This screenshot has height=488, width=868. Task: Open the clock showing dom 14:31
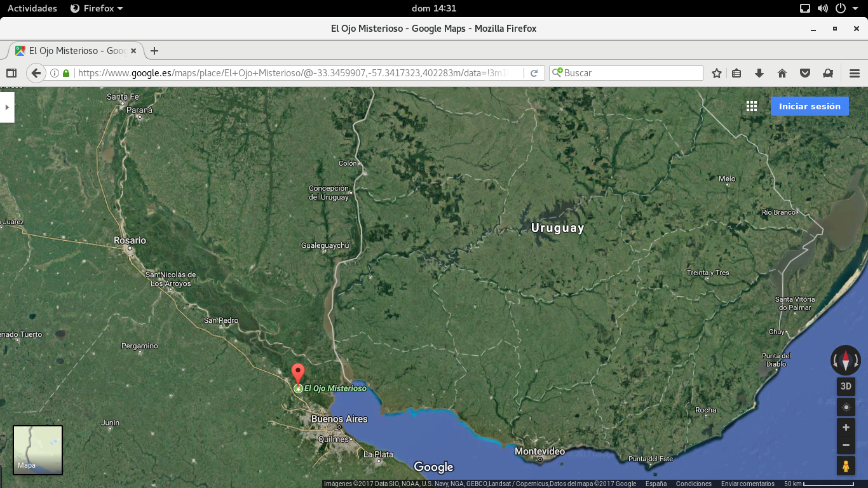click(x=434, y=8)
